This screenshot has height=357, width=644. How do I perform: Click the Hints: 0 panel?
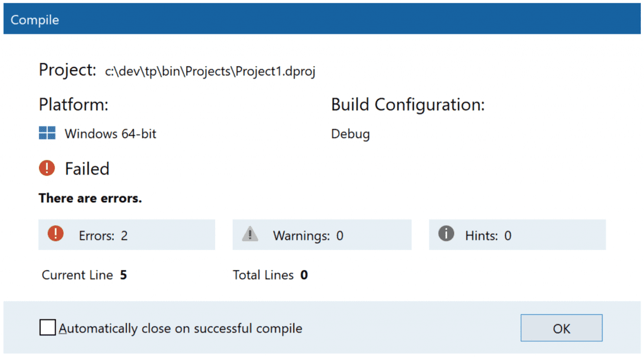pos(517,234)
